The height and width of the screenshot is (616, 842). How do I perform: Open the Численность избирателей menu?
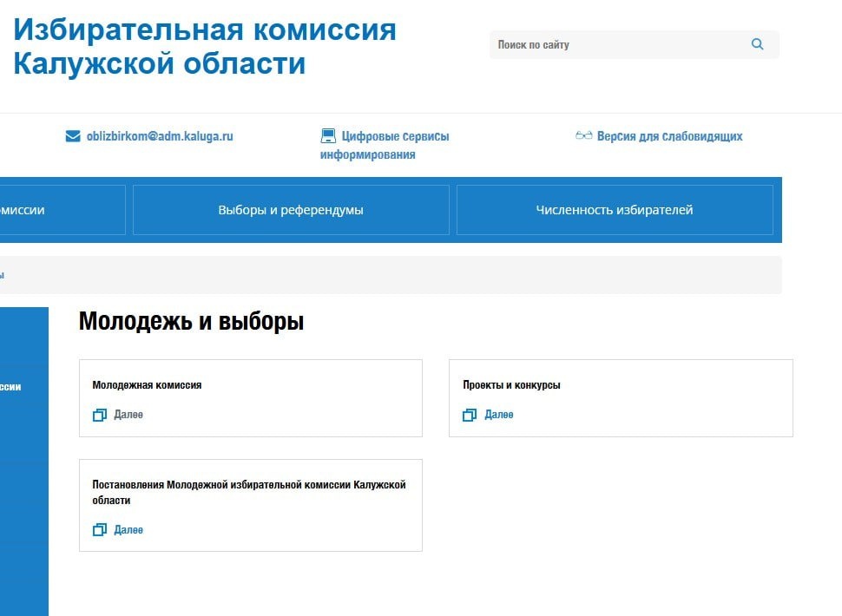point(615,210)
